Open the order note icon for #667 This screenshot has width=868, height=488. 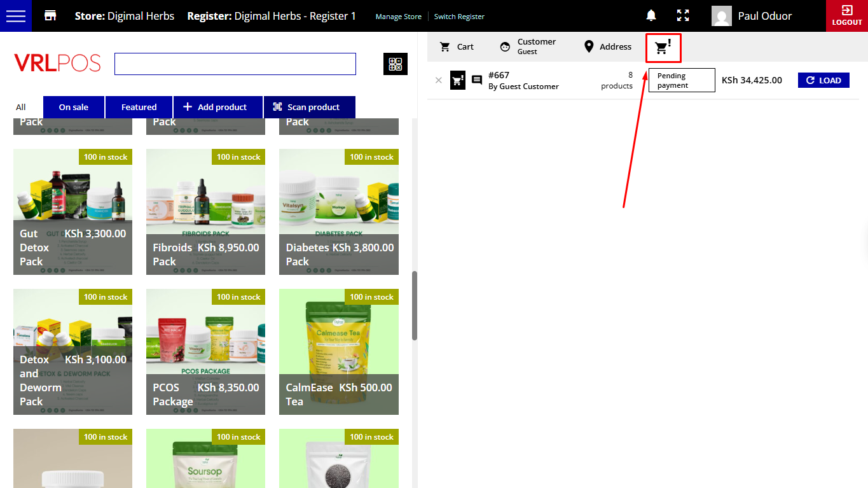(x=477, y=80)
